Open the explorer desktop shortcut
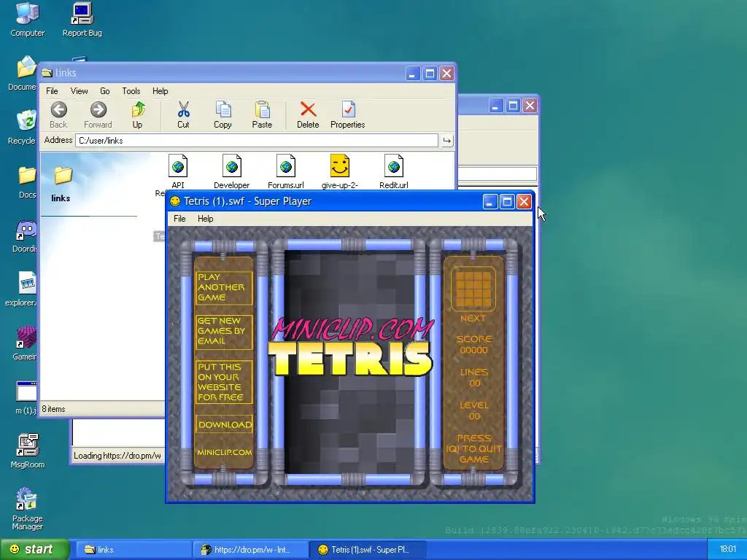747x560 pixels. point(27,283)
